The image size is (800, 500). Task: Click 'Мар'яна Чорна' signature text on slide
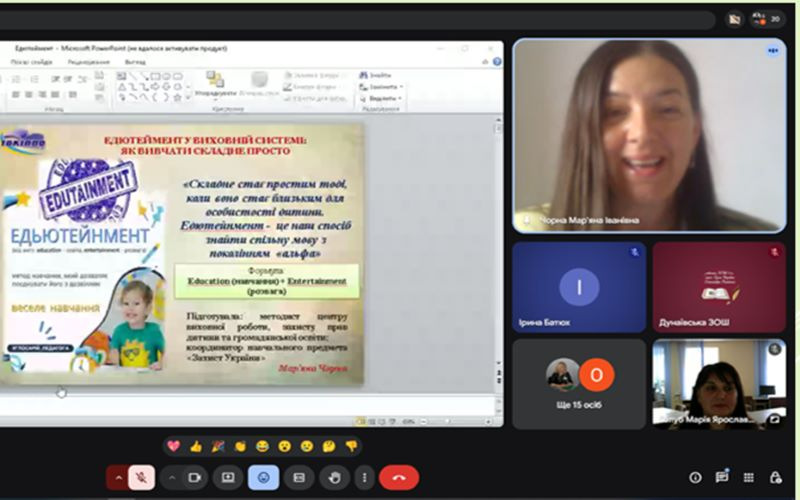(x=313, y=368)
